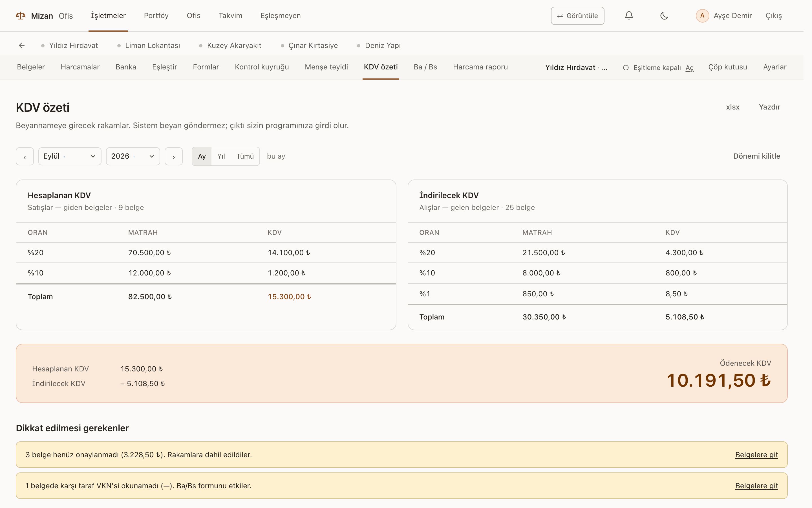812x508 pixels.
Task: Click the Mizan scales logo icon
Action: [x=21, y=16]
